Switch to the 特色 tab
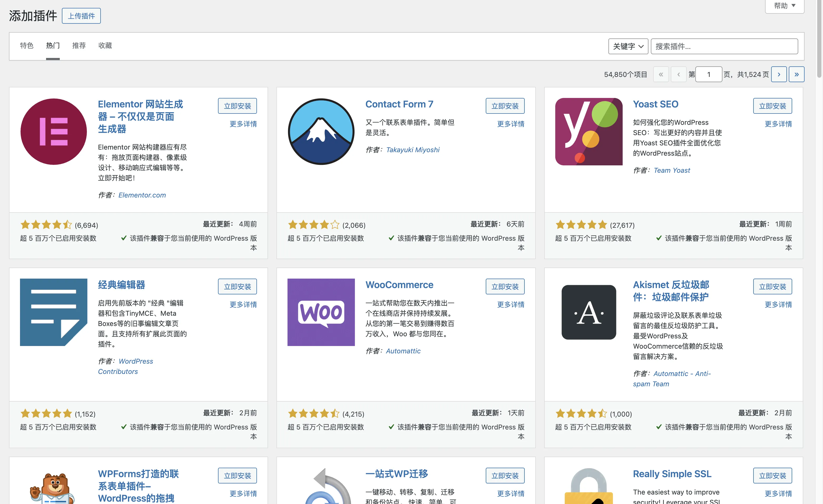The image size is (823, 504). [26, 46]
